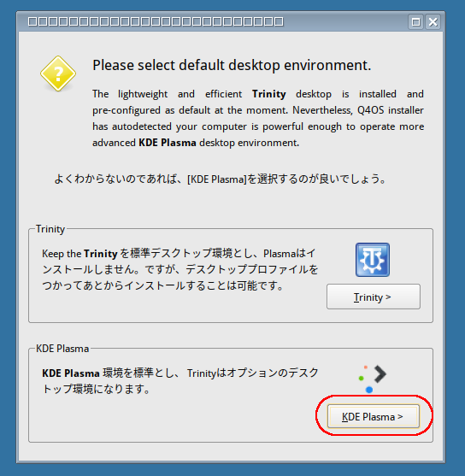The height and width of the screenshot is (476, 465).
Task: Maximize the installer dialog window
Action: click(x=415, y=22)
